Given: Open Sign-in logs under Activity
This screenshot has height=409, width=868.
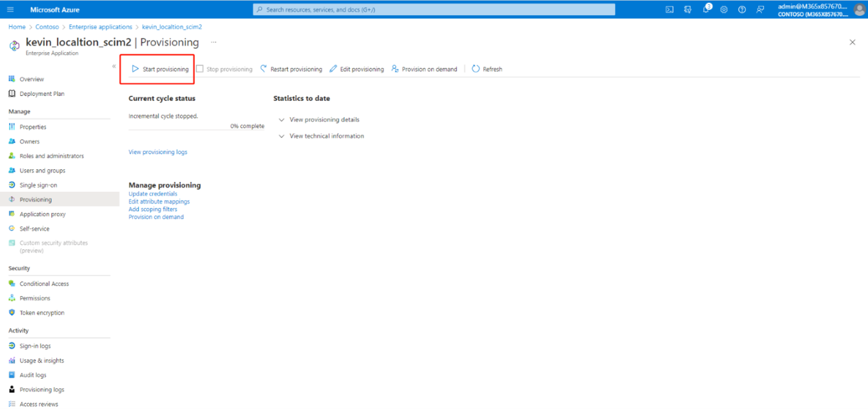Looking at the screenshot, I should [35, 346].
